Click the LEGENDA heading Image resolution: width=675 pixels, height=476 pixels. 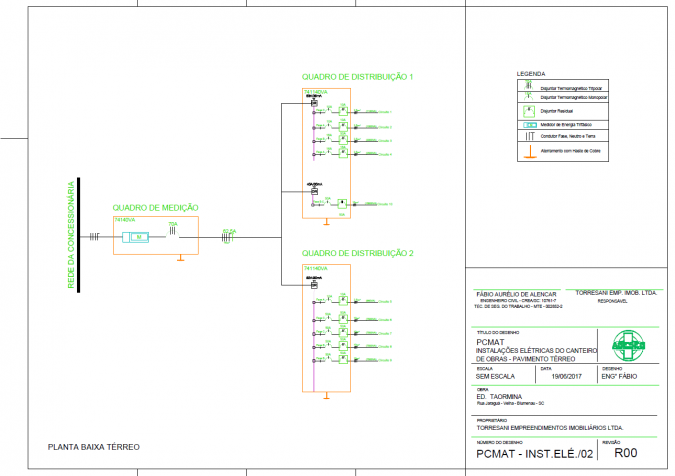coord(530,75)
